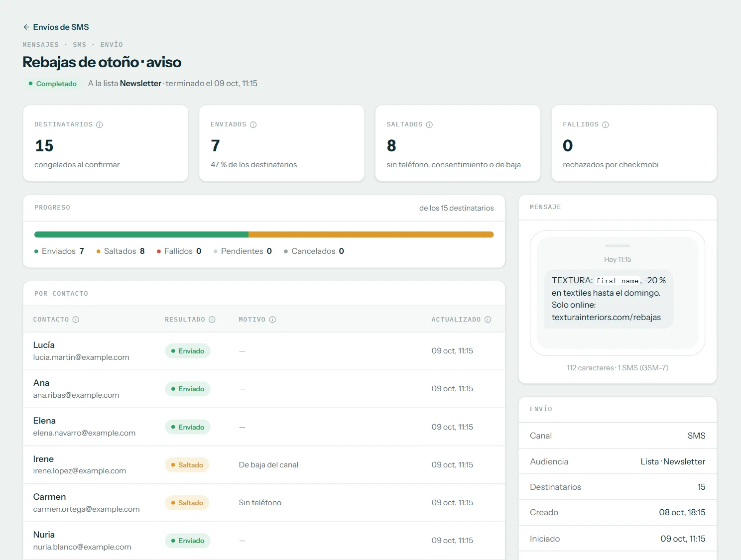
Task: Click the first_name variable in the message
Action: pos(617,281)
